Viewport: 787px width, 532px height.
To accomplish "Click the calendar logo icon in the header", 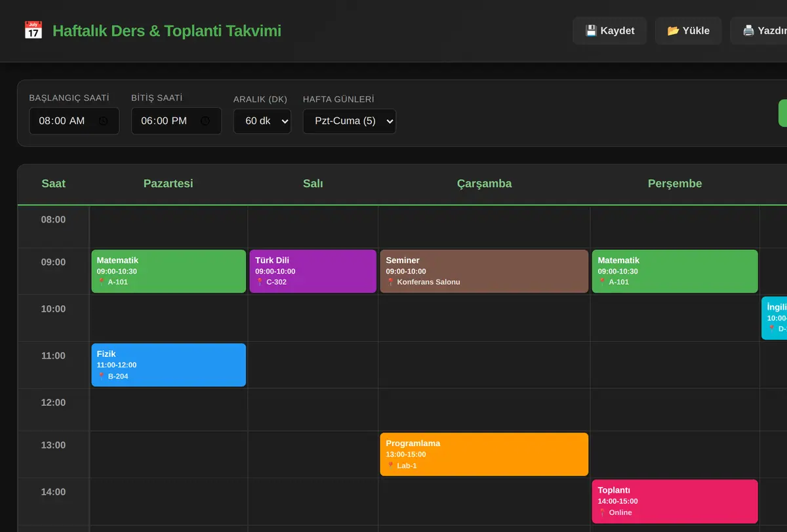I will pyautogui.click(x=33, y=31).
